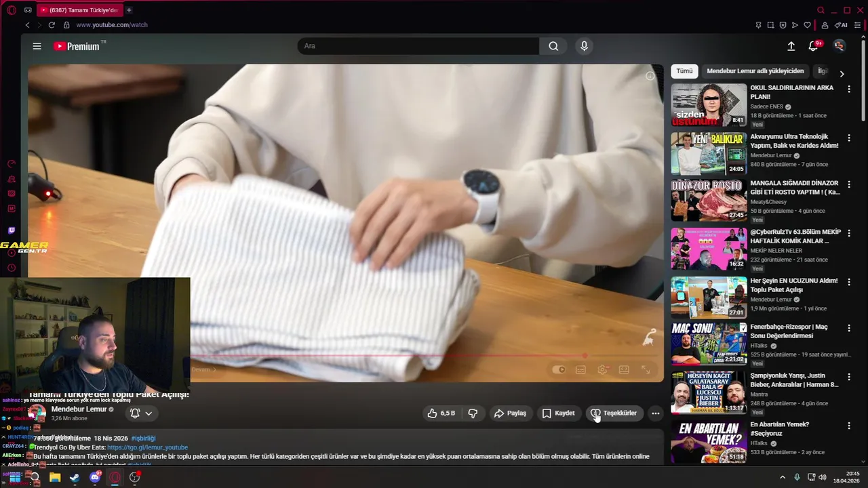The width and height of the screenshot is (868, 488).
Task: Show hidden system tray icons
Action: point(783,477)
